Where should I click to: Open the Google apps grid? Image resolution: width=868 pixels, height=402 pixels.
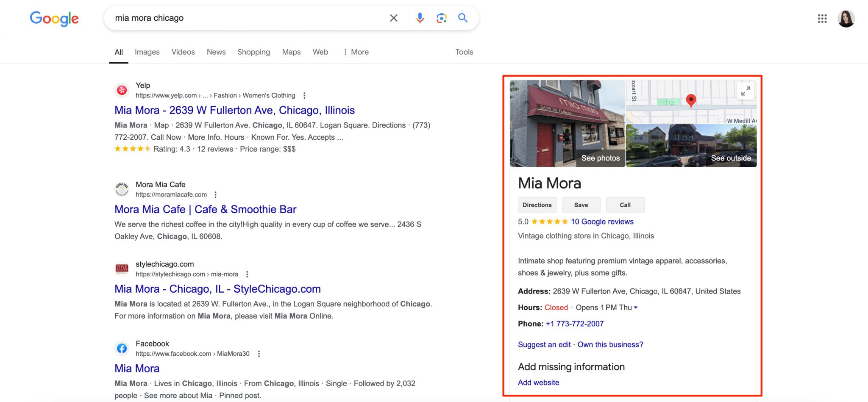822,19
